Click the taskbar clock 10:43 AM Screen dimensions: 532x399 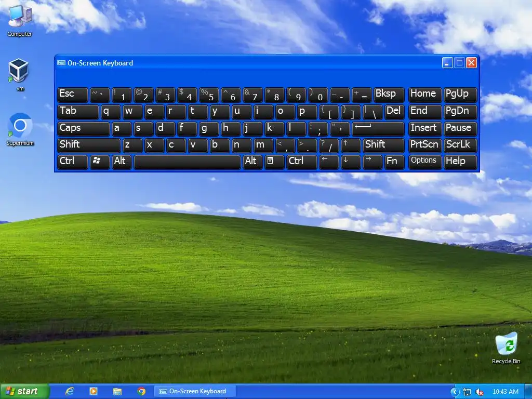[505, 392]
